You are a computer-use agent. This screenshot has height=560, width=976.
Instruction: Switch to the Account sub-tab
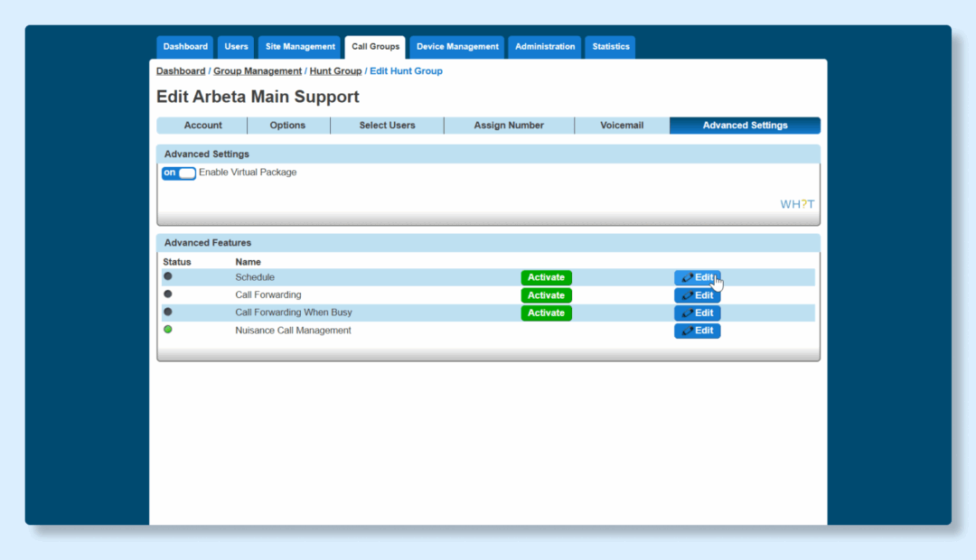(x=202, y=125)
